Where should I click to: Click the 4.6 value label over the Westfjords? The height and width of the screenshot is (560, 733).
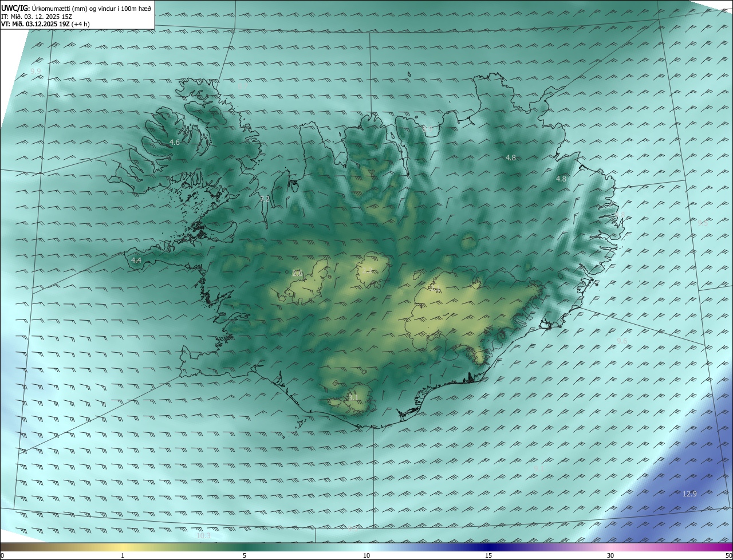(x=175, y=142)
